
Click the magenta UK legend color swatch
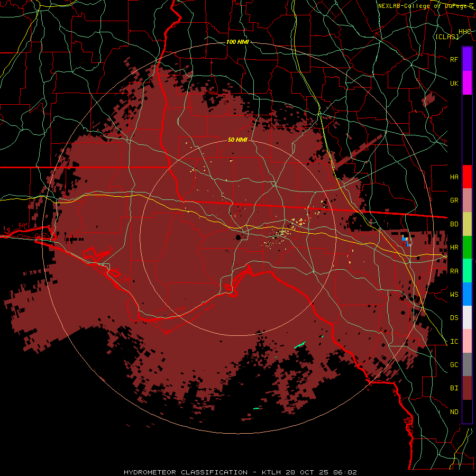pos(467,83)
